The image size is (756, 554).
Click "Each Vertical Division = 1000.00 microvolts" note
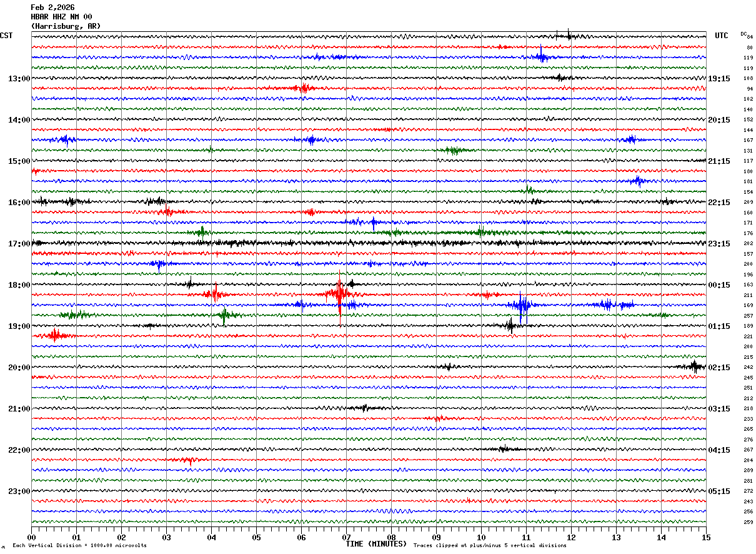79,546
